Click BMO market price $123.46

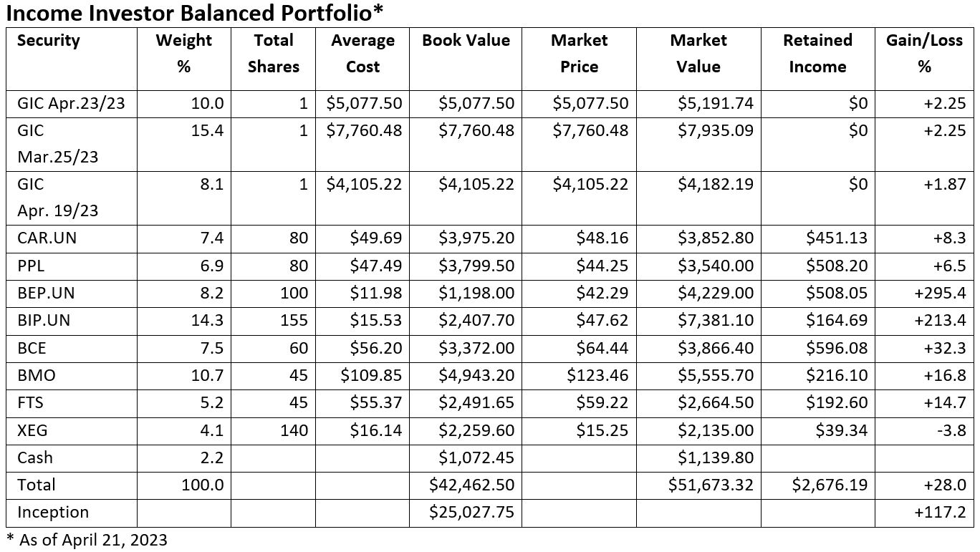(597, 375)
